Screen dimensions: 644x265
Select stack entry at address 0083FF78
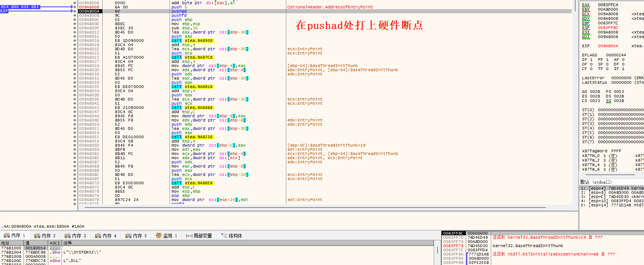pyautogui.click(x=453, y=246)
